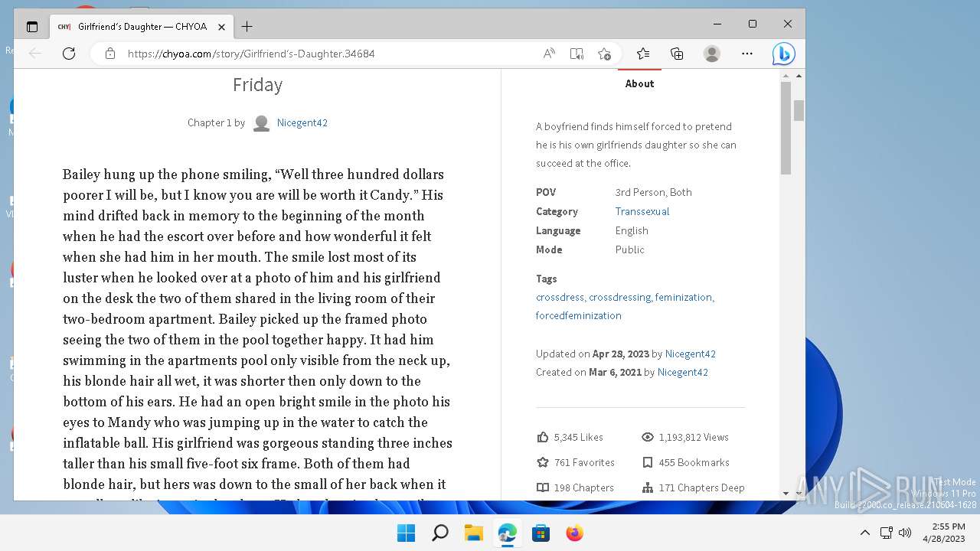Open the Favorites list icon

point(643,54)
